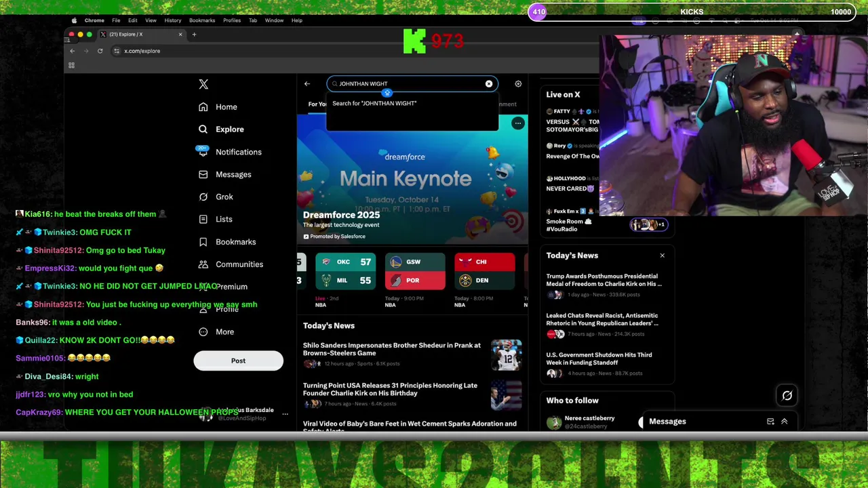Reload the page in Chrome
868x488 pixels.
tap(100, 51)
